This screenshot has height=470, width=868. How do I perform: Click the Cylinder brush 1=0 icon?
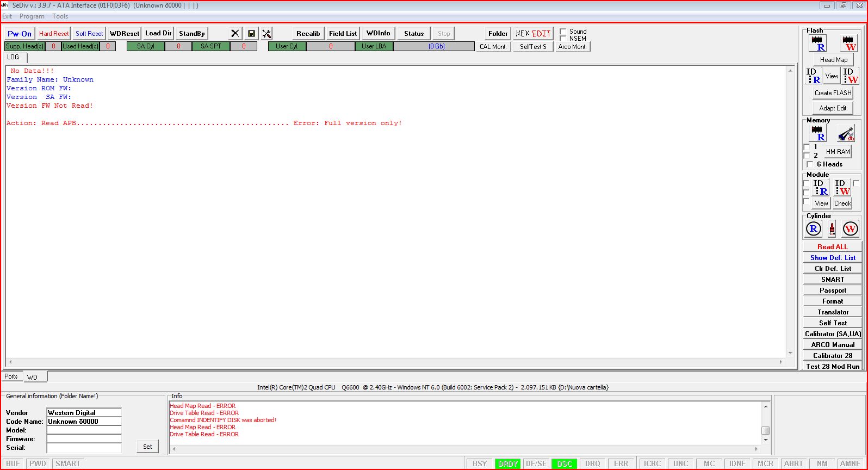(x=832, y=229)
